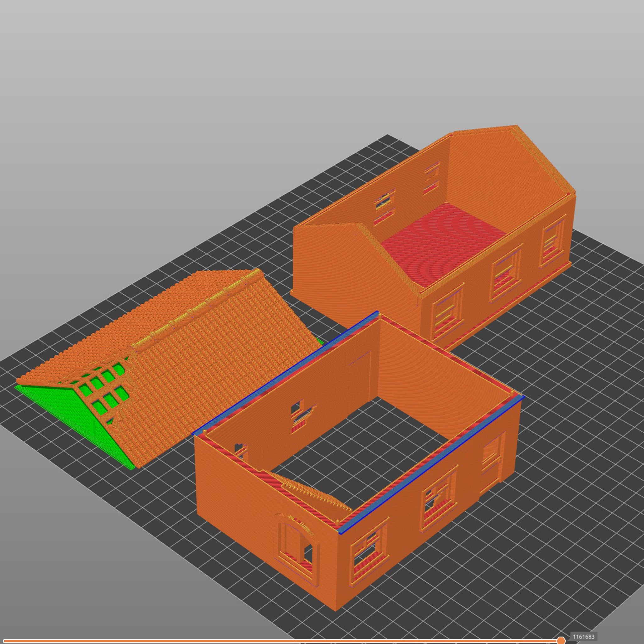Click the broken window on the ground-floor inner back wall
644x644 pixels.
302,415
